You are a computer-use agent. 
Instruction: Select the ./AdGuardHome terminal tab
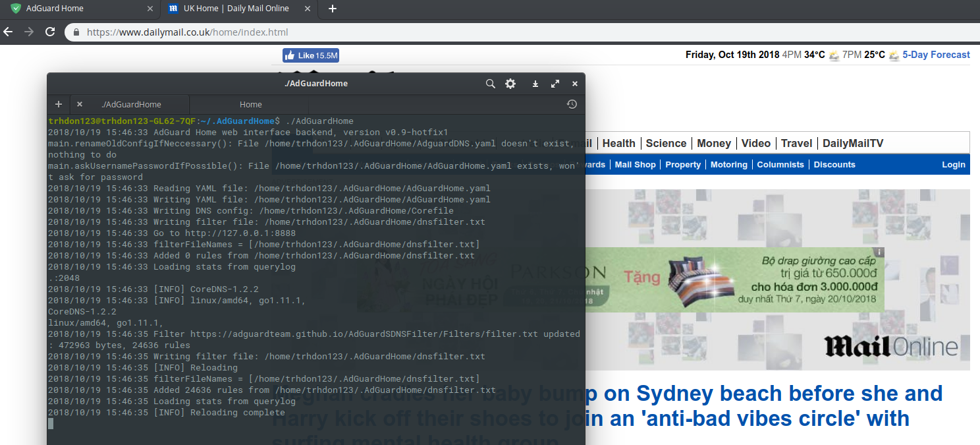click(131, 104)
